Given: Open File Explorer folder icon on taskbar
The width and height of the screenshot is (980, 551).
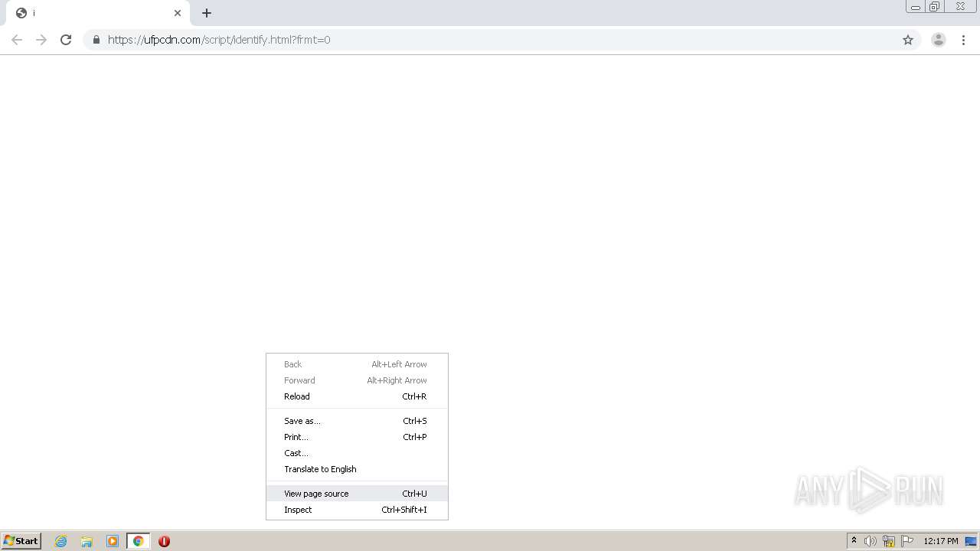Looking at the screenshot, I should pos(87,541).
